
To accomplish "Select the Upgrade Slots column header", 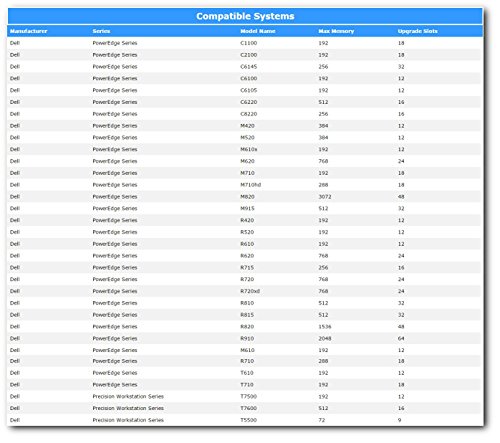I will [417, 31].
